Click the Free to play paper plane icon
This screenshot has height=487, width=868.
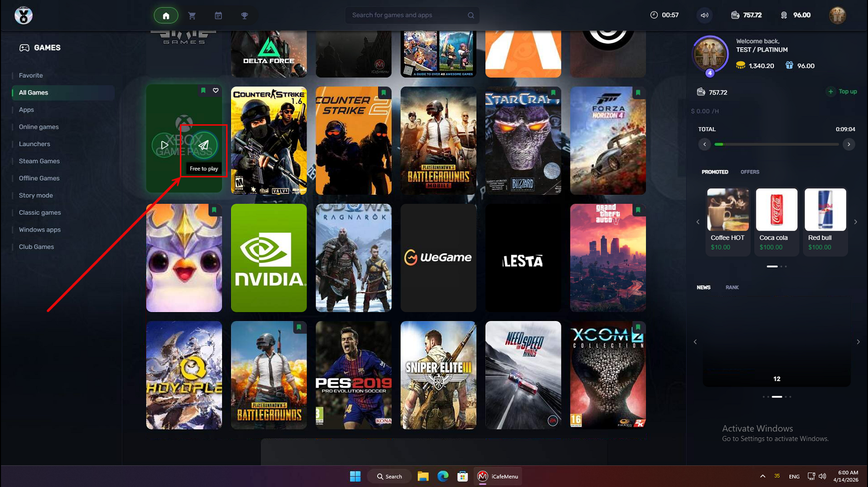point(204,145)
